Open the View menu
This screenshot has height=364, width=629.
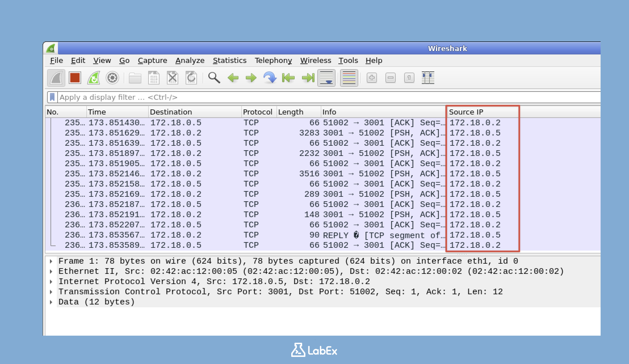click(x=102, y=60)
